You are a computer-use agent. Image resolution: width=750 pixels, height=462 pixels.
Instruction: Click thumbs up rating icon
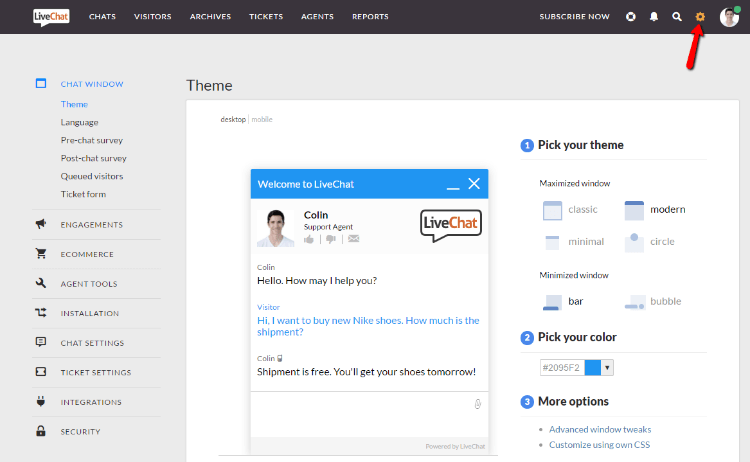(309, 239)
